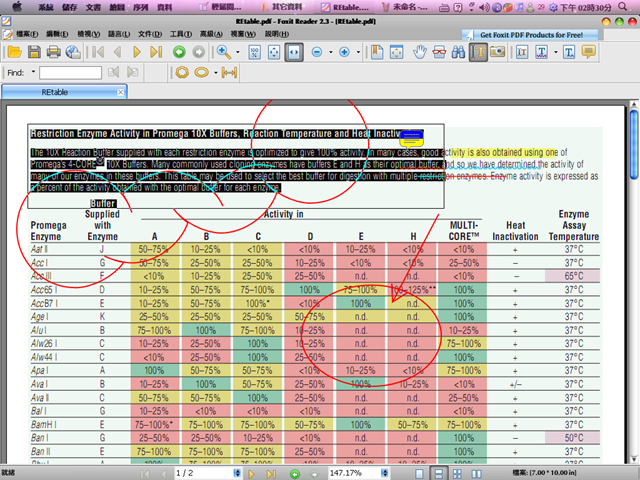The image size is (640, 480).
Task: Jump to last page in top toolbar
Action: pos(156,52)
